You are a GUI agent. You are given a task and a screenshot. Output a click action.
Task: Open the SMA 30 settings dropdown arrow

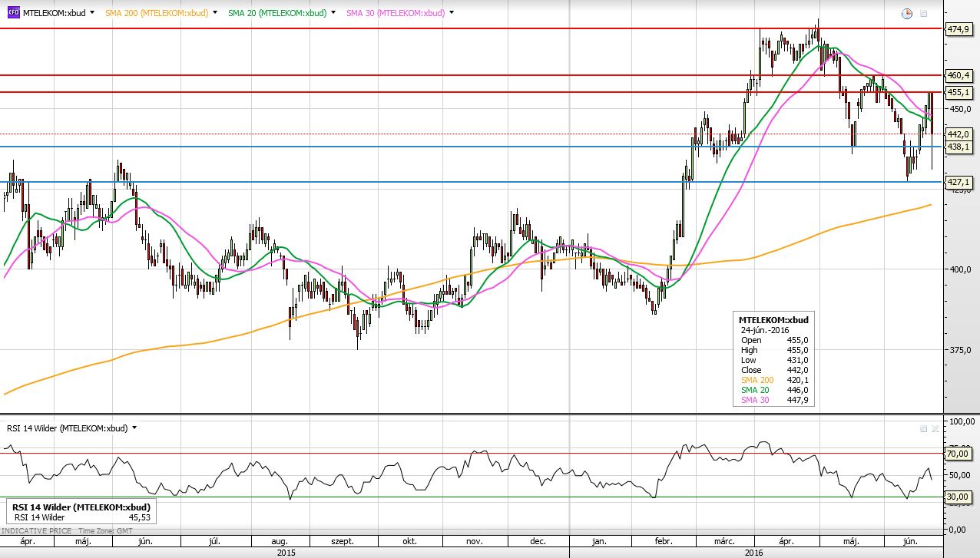click(x=451, y=12)
